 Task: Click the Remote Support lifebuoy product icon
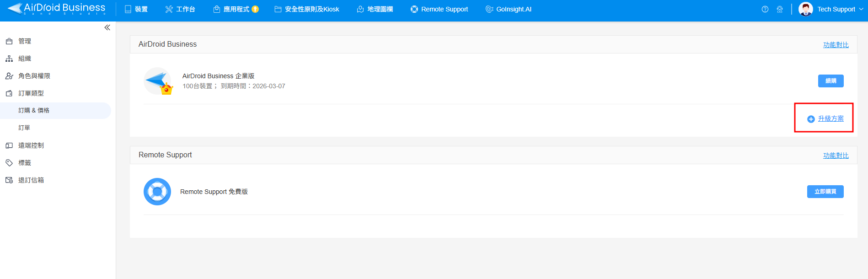pos(157,192)
